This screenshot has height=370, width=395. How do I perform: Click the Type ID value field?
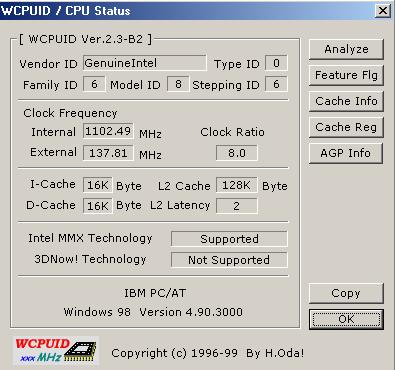click(276, 63)
